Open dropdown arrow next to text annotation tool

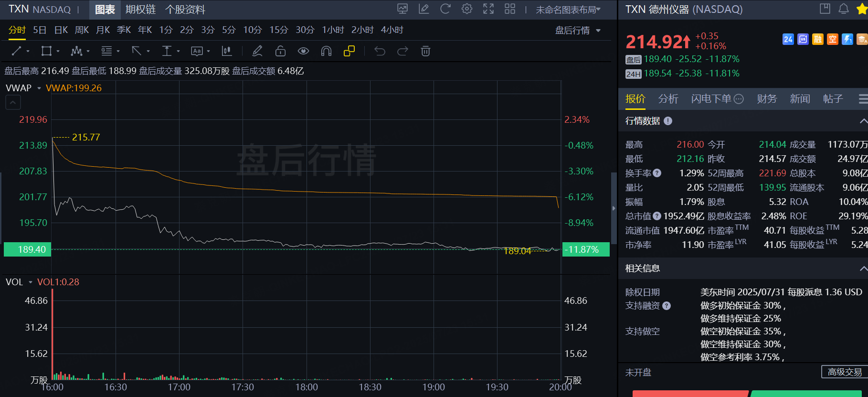pyautogui.click(x=208, y=51)
